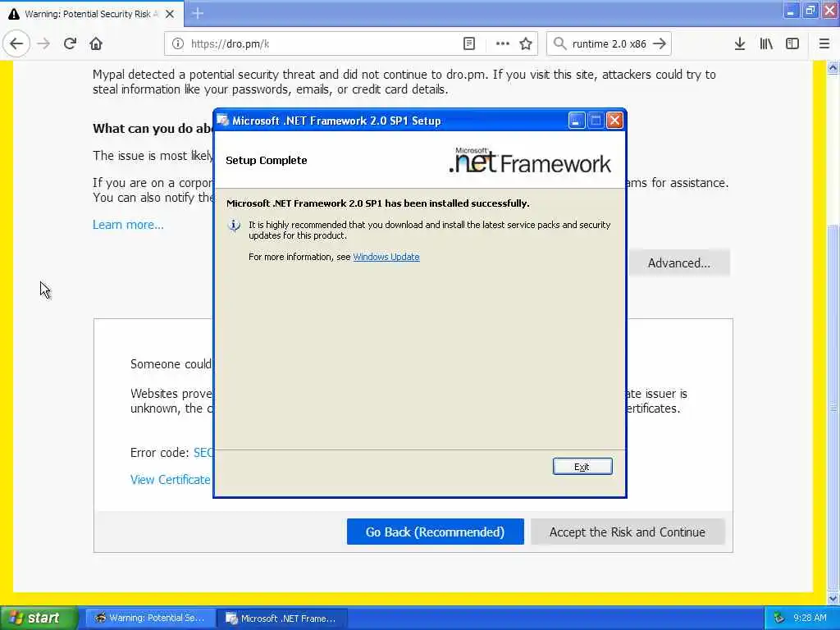Open a new tab with the plus icon
This screenshot has height=630, width=840.
[x=198, y=13]
